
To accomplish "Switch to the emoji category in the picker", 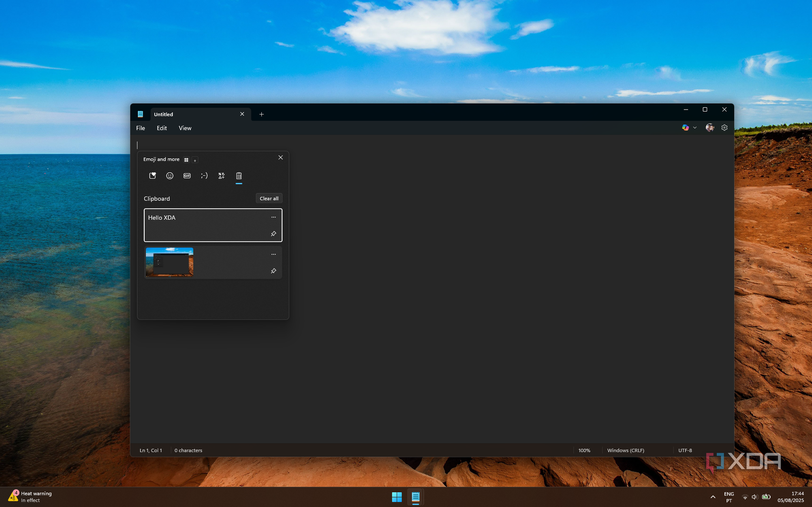I will (170, 176).
